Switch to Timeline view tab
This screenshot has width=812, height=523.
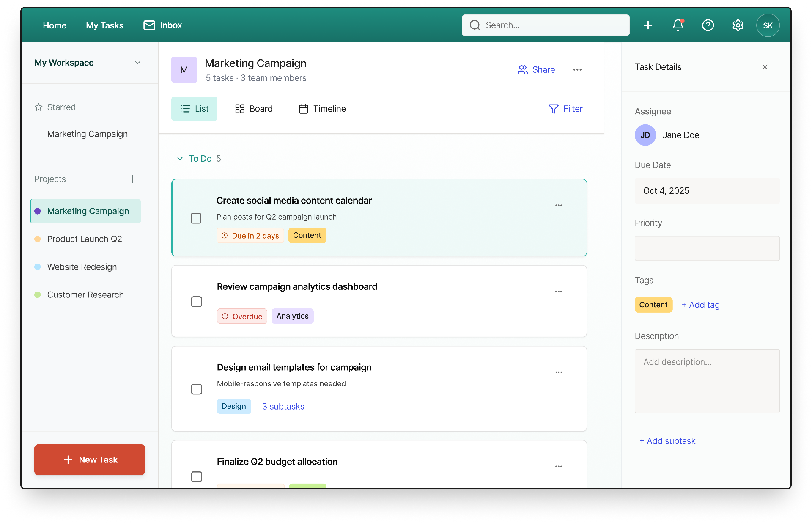pyautogui.click(x=322, y=109)
